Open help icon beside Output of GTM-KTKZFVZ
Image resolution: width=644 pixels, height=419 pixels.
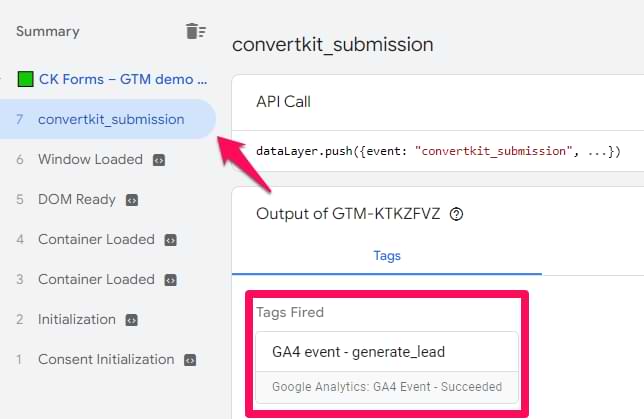tap(457, 214)
